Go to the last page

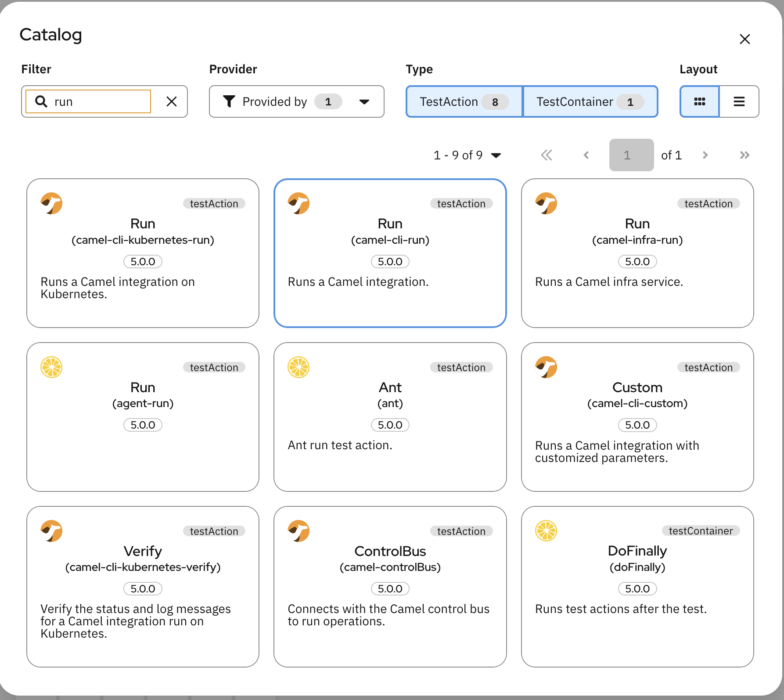[x=744, y=155]
